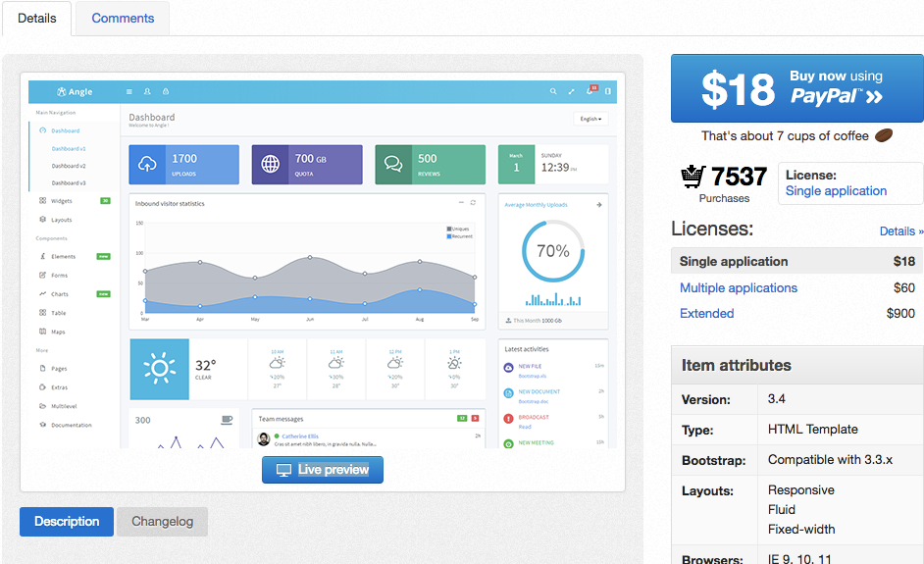The height and width of the screenshot is (564, 924).
Task: Click the notification bell with red badge
Action: [x=591, y=89]
